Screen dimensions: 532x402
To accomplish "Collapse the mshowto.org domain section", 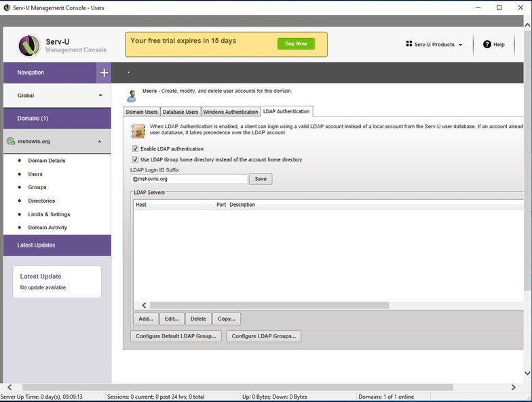I will (99, 141).
